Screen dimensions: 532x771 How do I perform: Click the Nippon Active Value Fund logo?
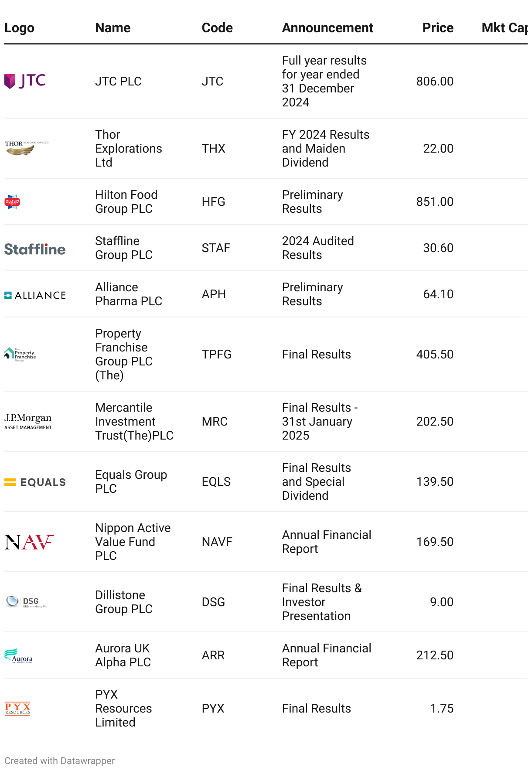point(29,542)
